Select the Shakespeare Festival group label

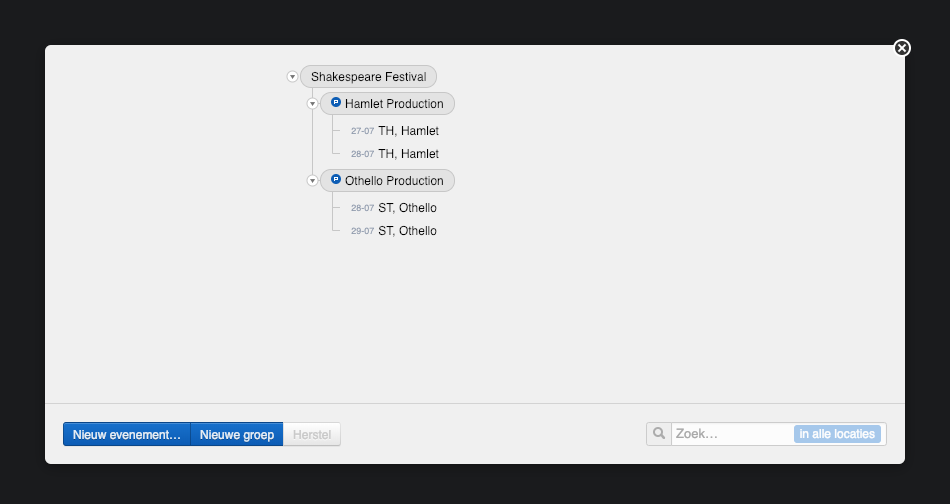[368, 77]
